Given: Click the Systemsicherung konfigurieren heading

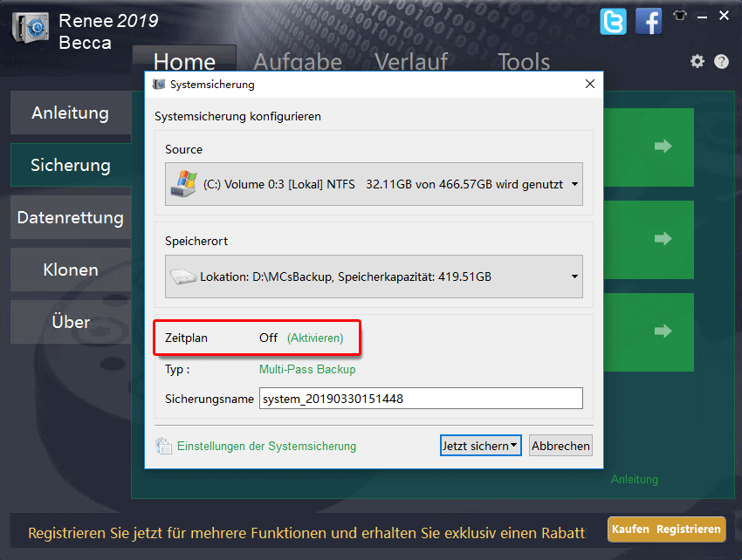Looking at the screenshot, I should 237,116.
